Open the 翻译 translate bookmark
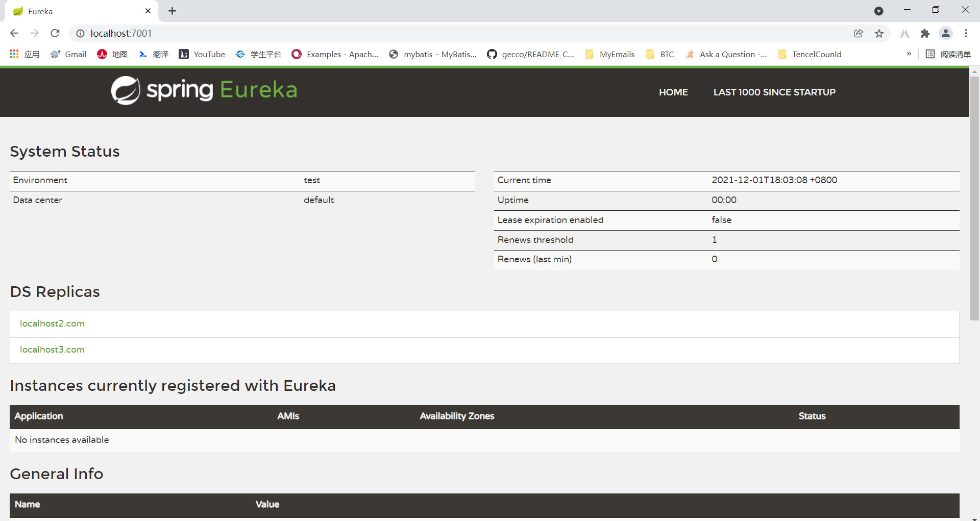This screenshot has height=521, width=980. [x=153, y=54]
